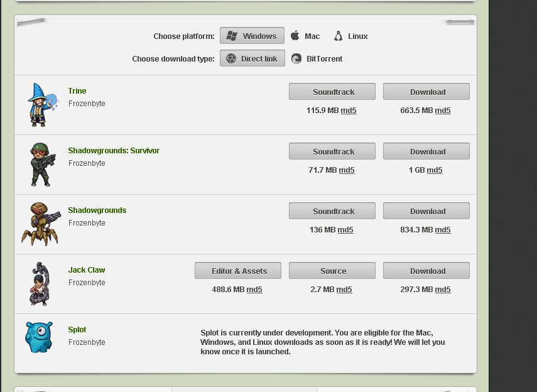Choose the Mac platform option

(x=305, y=36)
